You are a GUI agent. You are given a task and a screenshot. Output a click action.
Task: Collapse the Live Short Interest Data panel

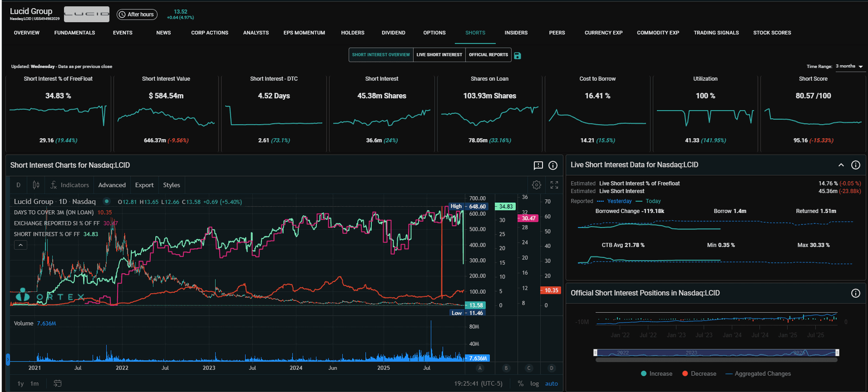(841, 165)
